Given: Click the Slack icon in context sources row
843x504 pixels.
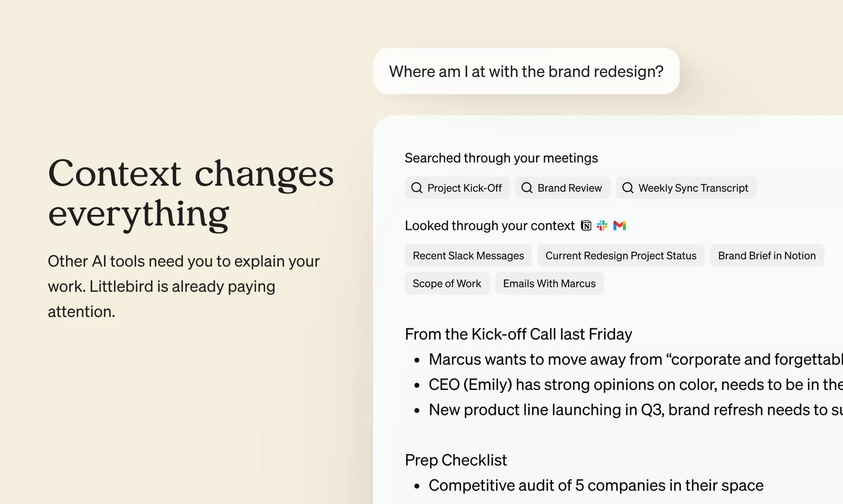Looking at the screenshot, I should click(x=602, y=225).
